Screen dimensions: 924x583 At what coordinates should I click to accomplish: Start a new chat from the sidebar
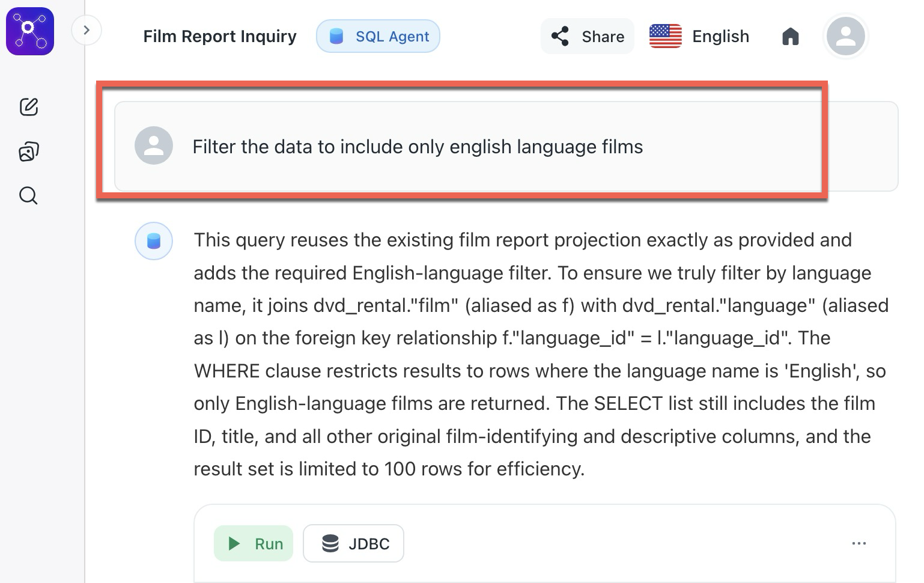click(29, 107)
